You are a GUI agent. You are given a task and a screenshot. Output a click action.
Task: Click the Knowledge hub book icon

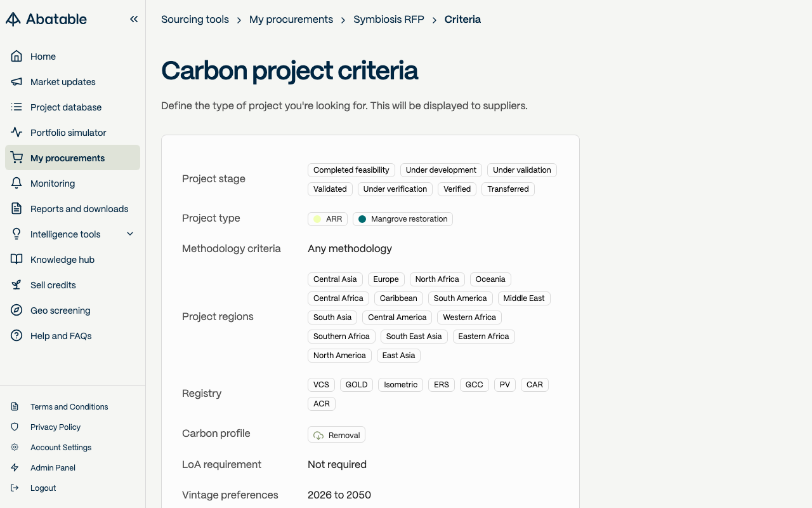pyautogui.click(x=16, y=260)
